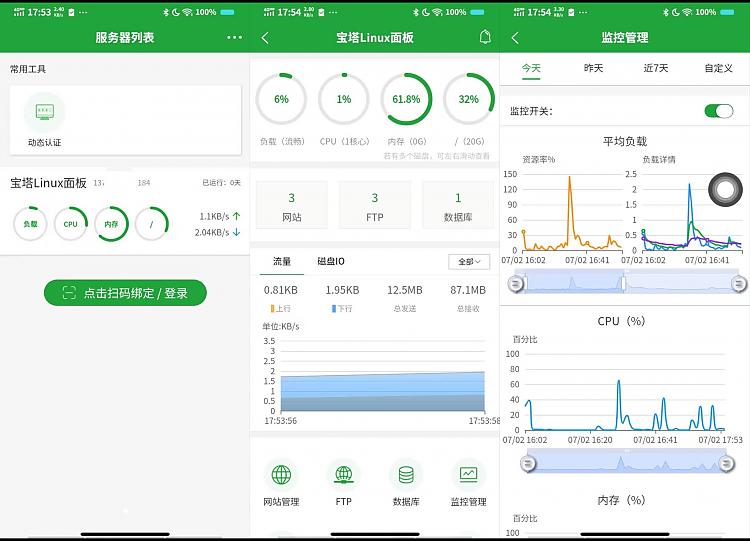
Task: Open the 网站 count tile
Action: tap(292, 206)
